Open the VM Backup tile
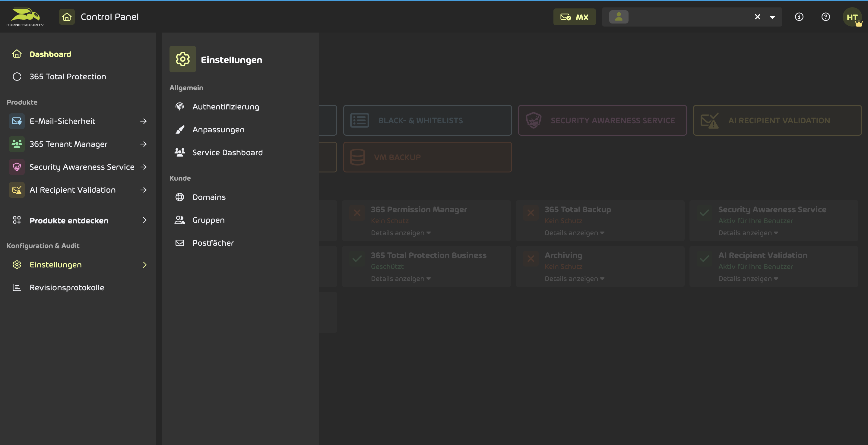Viewport: 868px width, 445px height. (427, 157)
